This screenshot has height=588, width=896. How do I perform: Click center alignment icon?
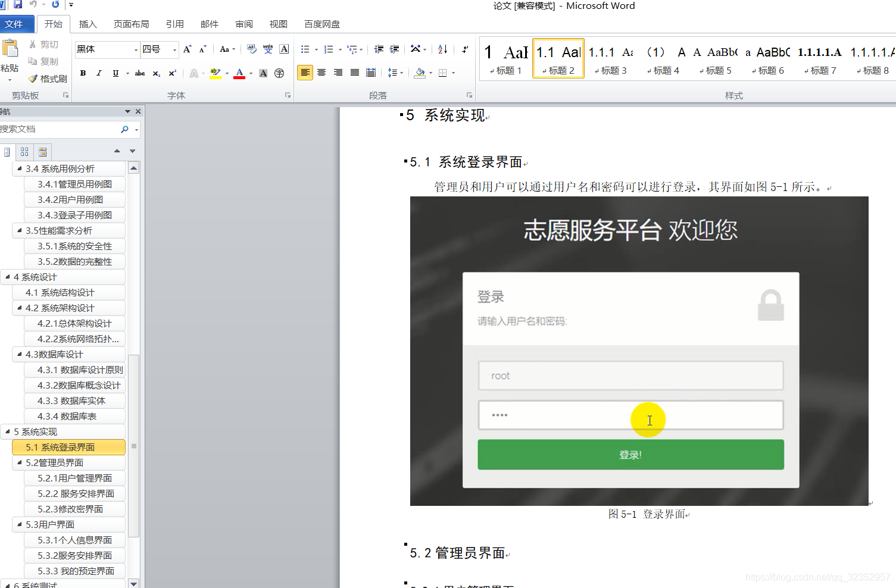tap(321, 73)
